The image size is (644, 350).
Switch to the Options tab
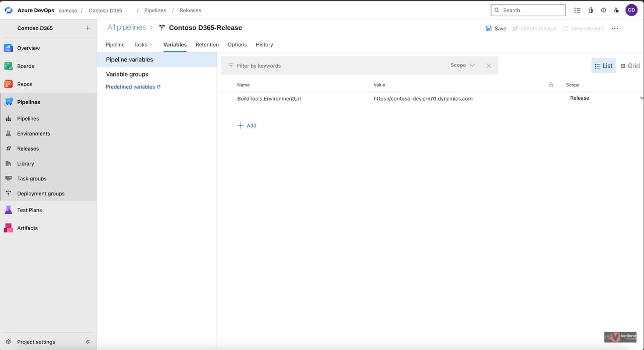[237, 44]
